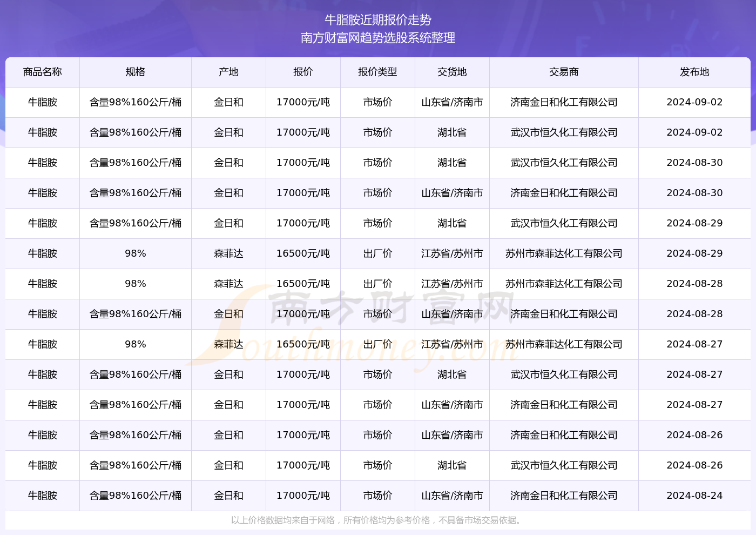The height and width of the screenshot is (535, 756).
Task: Click the 16500元/吨 price in the 2024-08-29 row
Action: (x=303, y=253)
